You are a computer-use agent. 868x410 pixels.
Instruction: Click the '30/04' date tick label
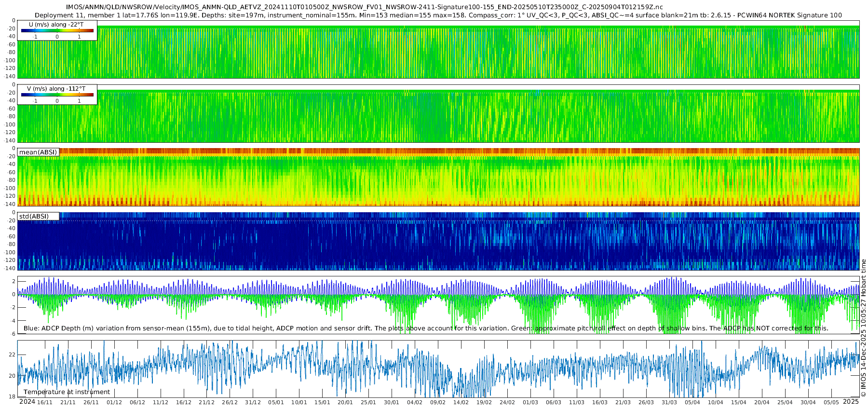click(808, 402)
